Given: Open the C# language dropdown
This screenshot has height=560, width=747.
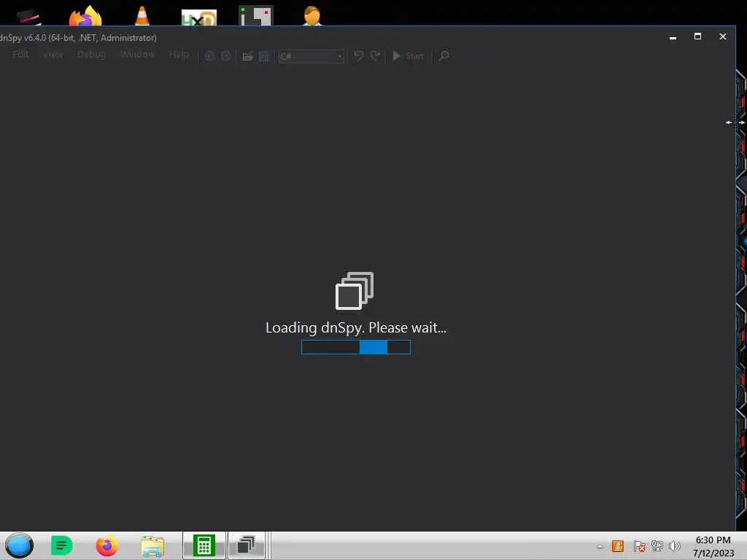Looking at the screenshot, I should click(311, 56).
